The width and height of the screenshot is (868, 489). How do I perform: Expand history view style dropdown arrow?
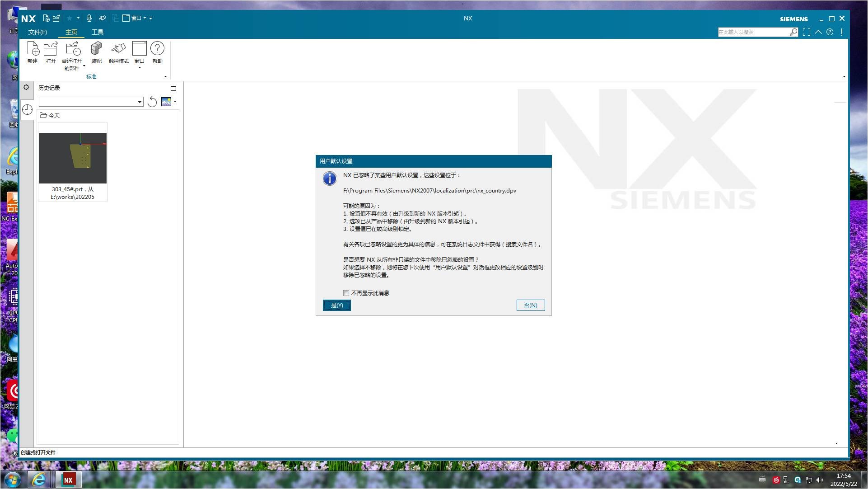(x=175, y=102)
